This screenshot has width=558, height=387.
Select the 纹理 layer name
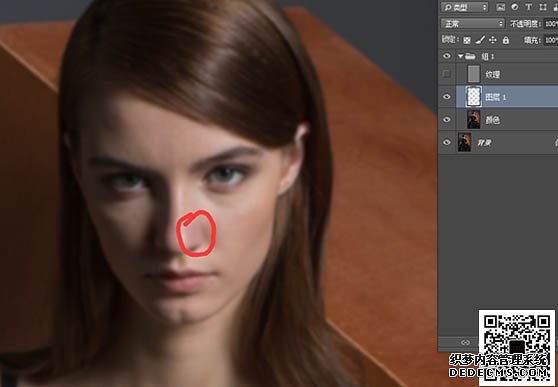tap(493, 74)
